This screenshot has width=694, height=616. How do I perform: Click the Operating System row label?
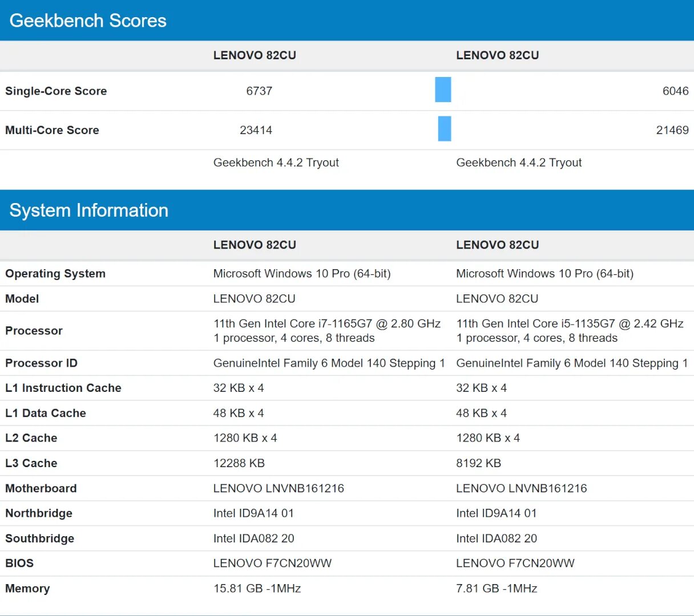55,274
